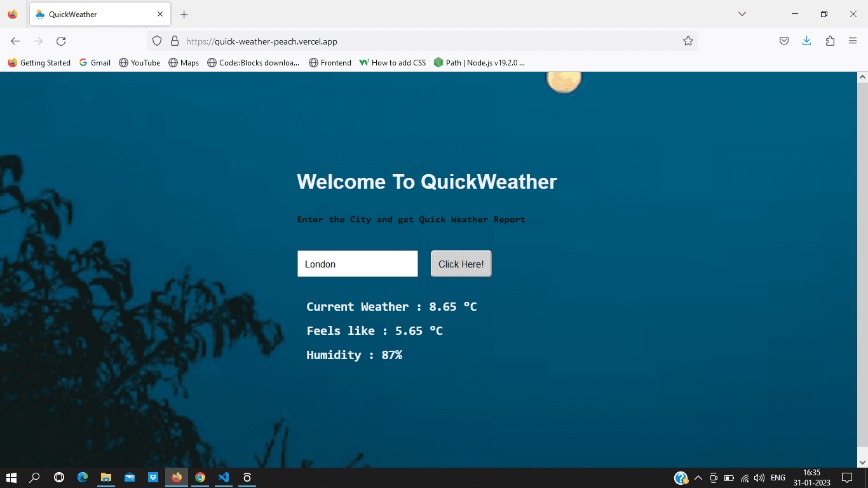This screenshot has width=868, height=488.
Task: Expand the List all tabs dropdown
Action: (x=742, y=14)
